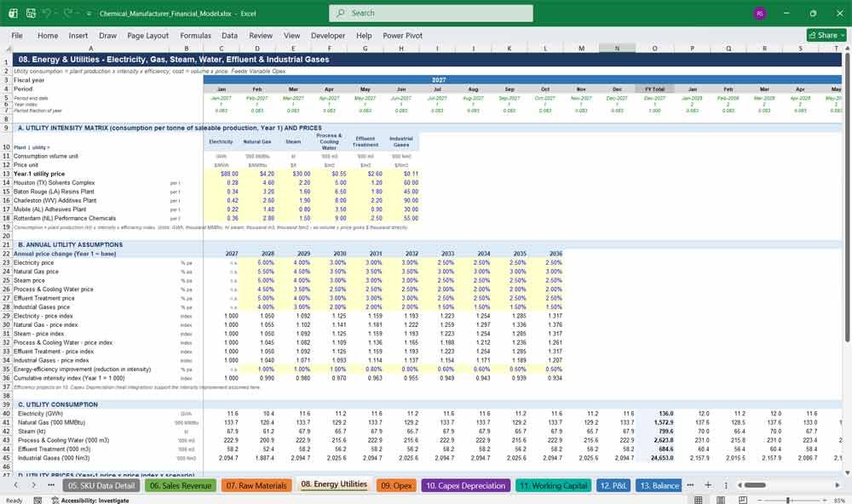The width and height of the screenshot is (852, 504).
Task: Open the Help ribbon tab
Action: click(x=364, y=35)
